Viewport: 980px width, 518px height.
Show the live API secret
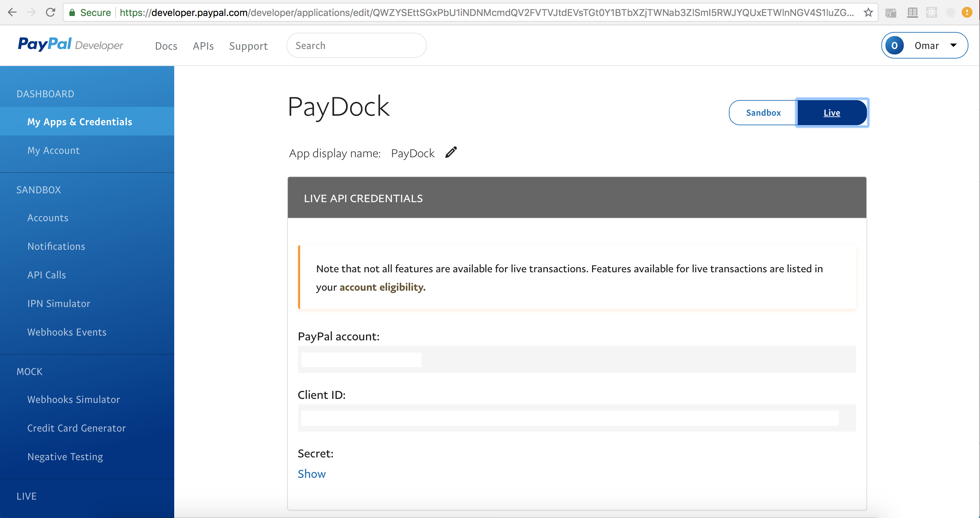(x=312, y=473)
